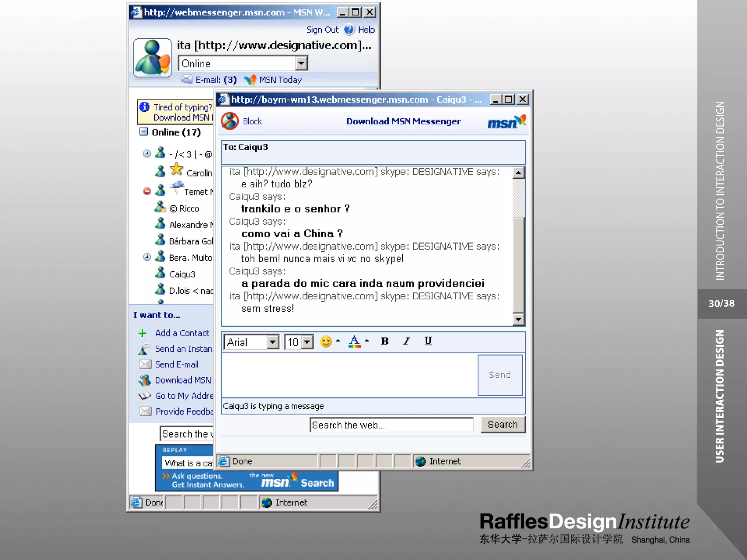Open the Arial font dropdown
Screen dimensions: 747x560
pos(272,342)
